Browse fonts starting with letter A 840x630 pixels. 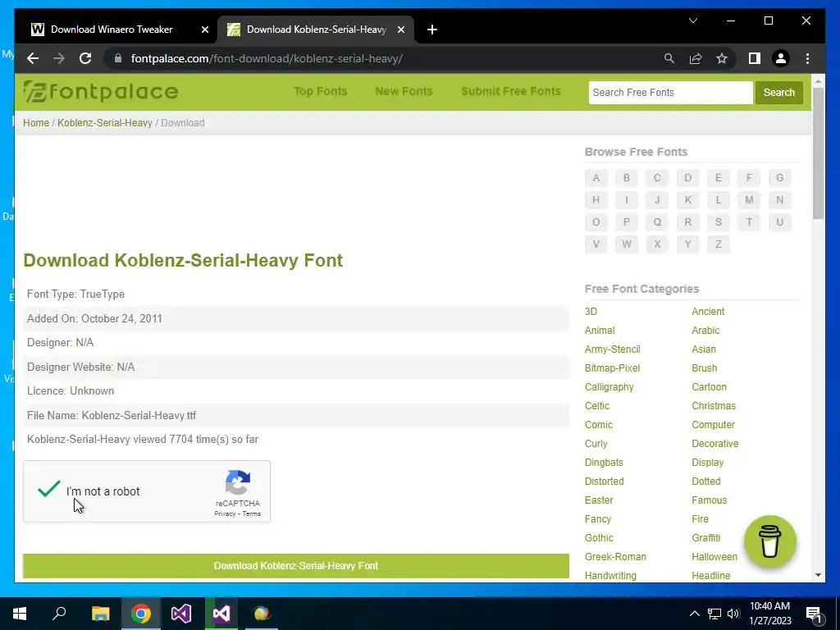[596, 178]
